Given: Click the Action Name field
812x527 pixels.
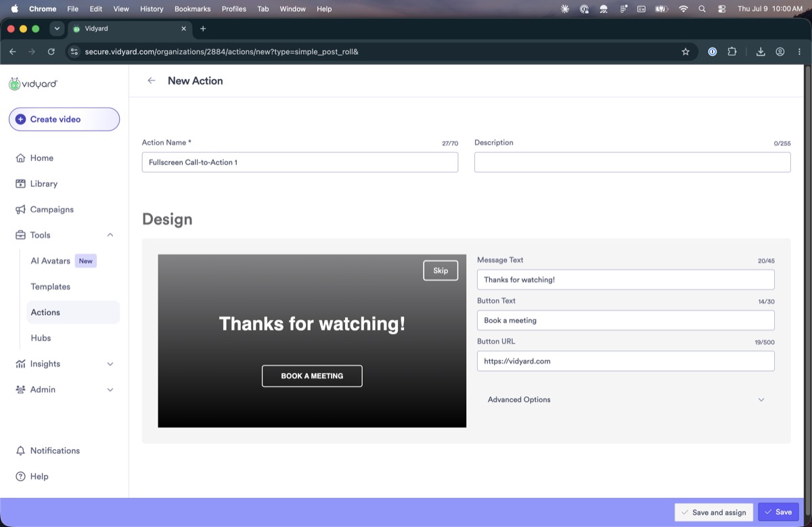Looking at the screenshot, I should (x=300, y=162).
